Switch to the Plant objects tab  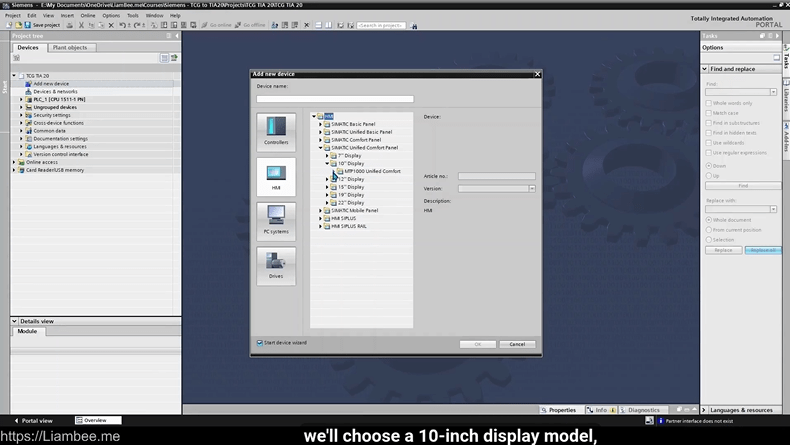(x=70, y=47)
